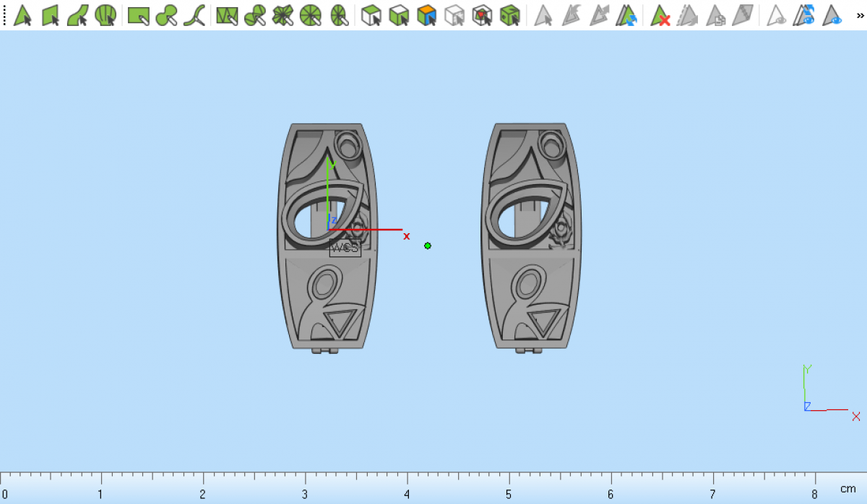
Task: Select the Mark Triangle tool
Action: pos(22,14)
